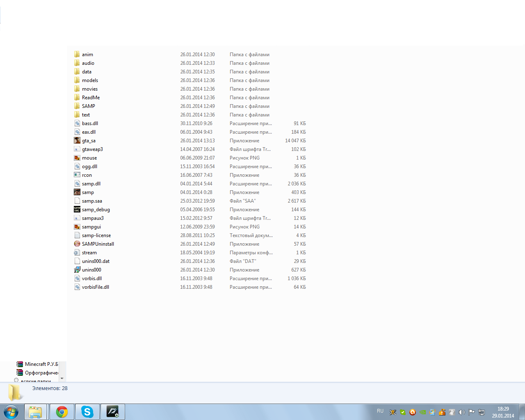Click the Текстовый докум... type cell

[251, 235]
